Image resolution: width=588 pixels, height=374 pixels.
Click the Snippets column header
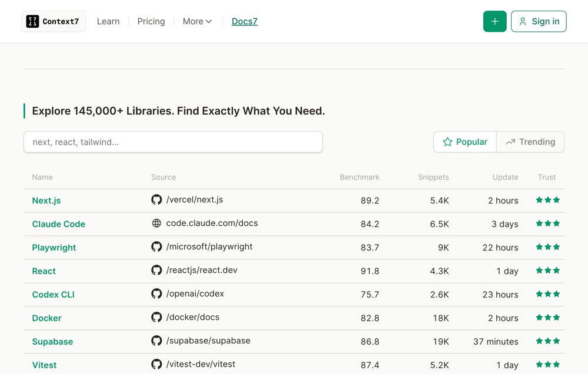coord(433,177)
